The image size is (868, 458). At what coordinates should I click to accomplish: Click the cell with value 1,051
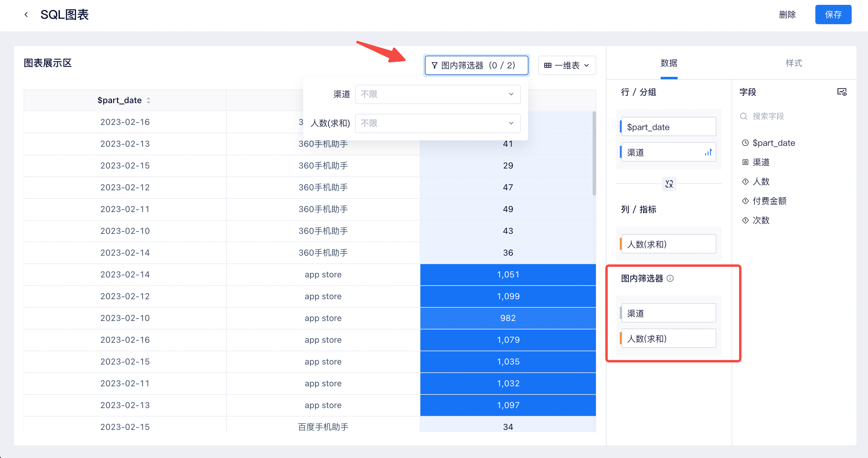pyautogui.click(x=508, y=274)
